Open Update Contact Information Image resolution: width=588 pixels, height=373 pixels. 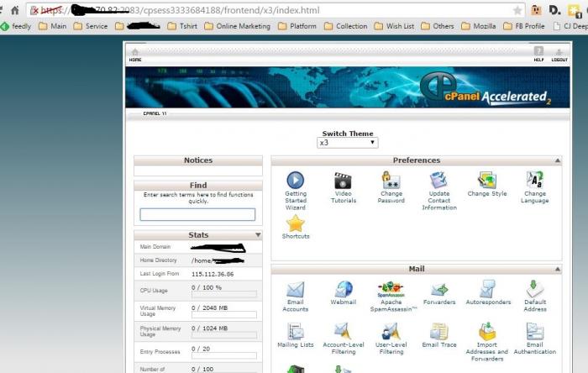[439, 191]
